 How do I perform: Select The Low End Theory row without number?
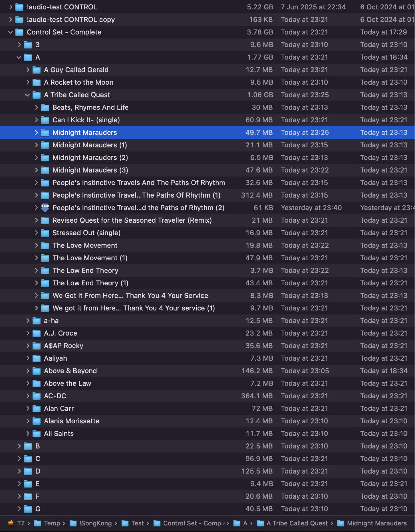[207, 271]
